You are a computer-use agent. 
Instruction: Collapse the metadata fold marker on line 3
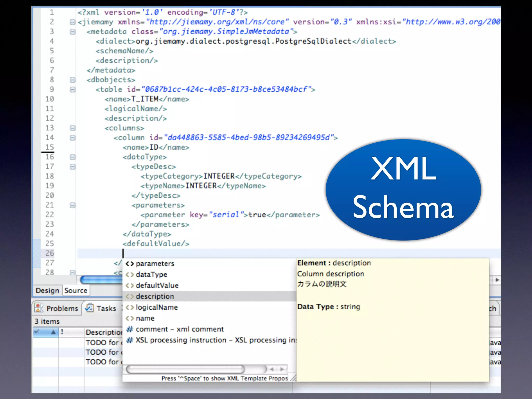pos(72,32)
